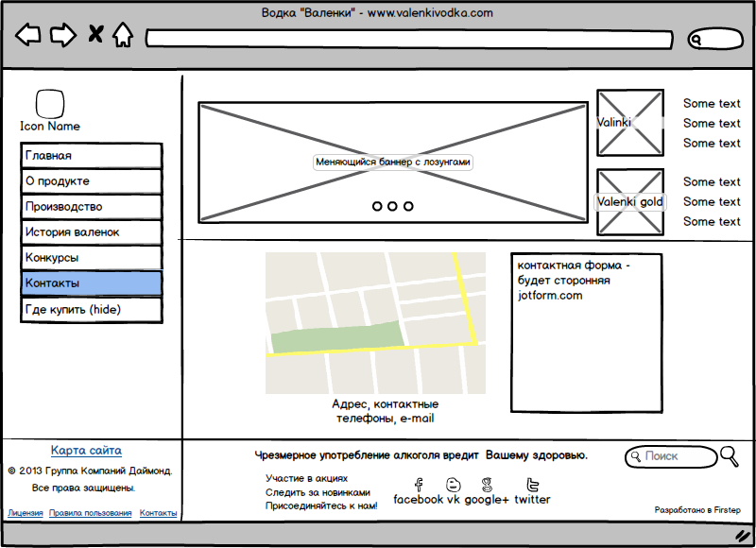Click the rotating banner with slogans
Screen dimensions: 756x548
(393, 163)
